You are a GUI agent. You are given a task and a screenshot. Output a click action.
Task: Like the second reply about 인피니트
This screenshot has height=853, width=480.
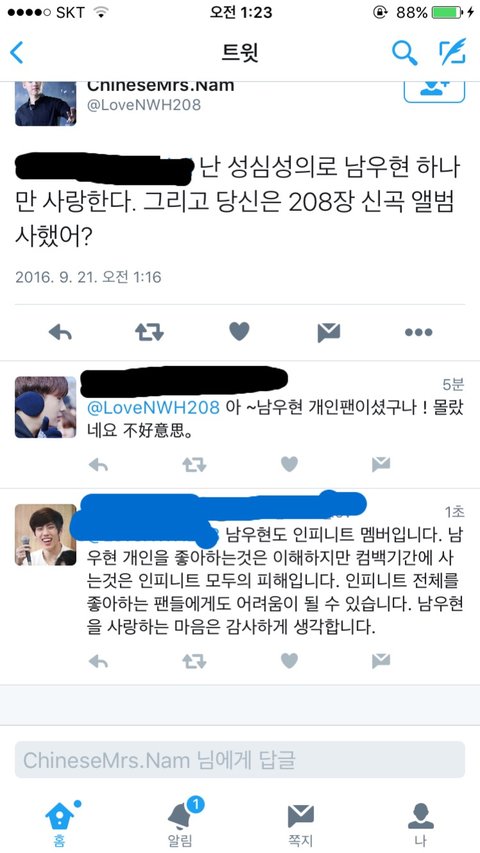289,660
